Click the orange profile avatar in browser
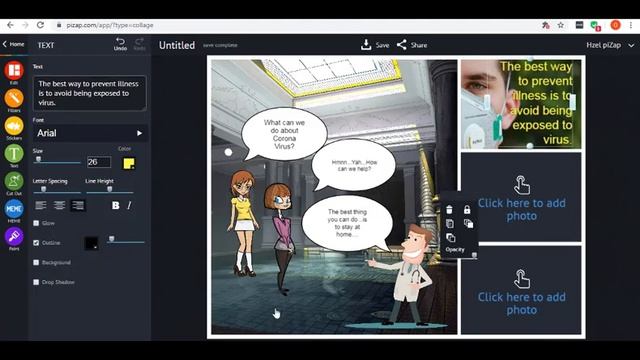Image resolution: width=640 pixels, height=360 pixels. click(x=616, y=25)
